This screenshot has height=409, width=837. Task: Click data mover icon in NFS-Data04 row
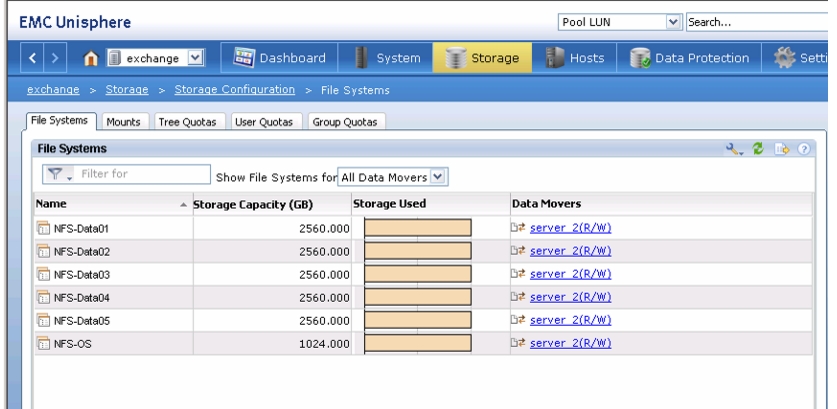pos(518,296)
